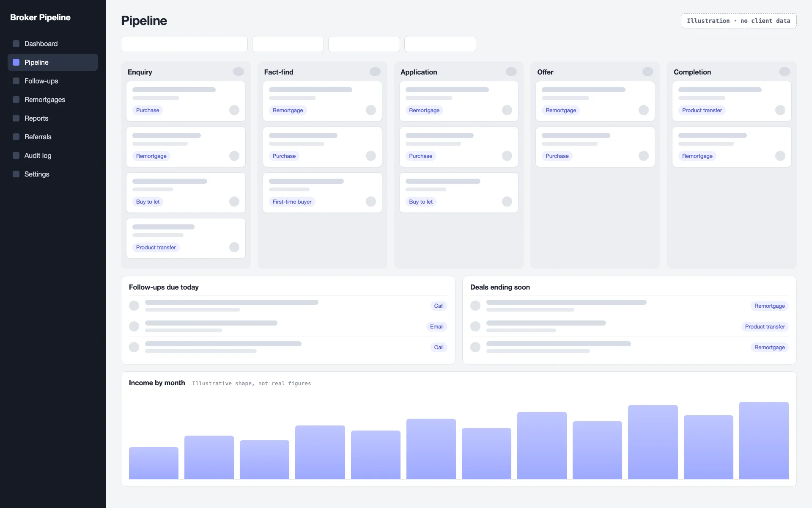Go to Follow-ups in the sidebar
This screenshot has height=508, width=812.
53,81
